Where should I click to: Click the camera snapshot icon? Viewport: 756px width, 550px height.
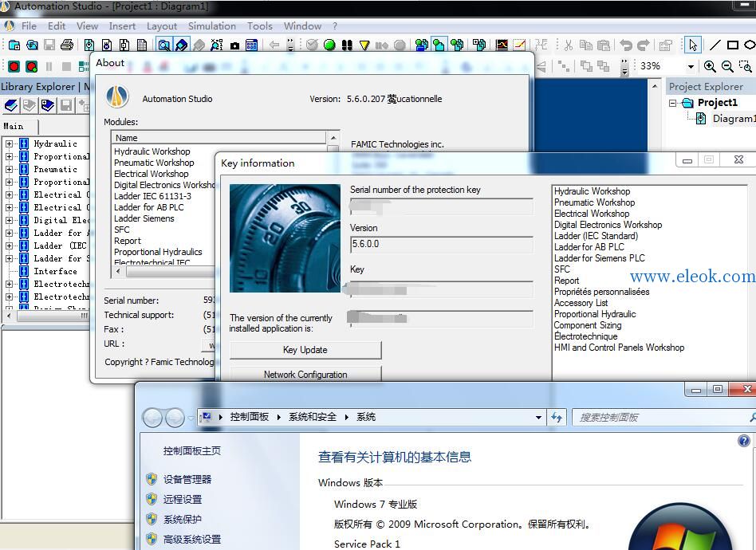tap(234, 45)
